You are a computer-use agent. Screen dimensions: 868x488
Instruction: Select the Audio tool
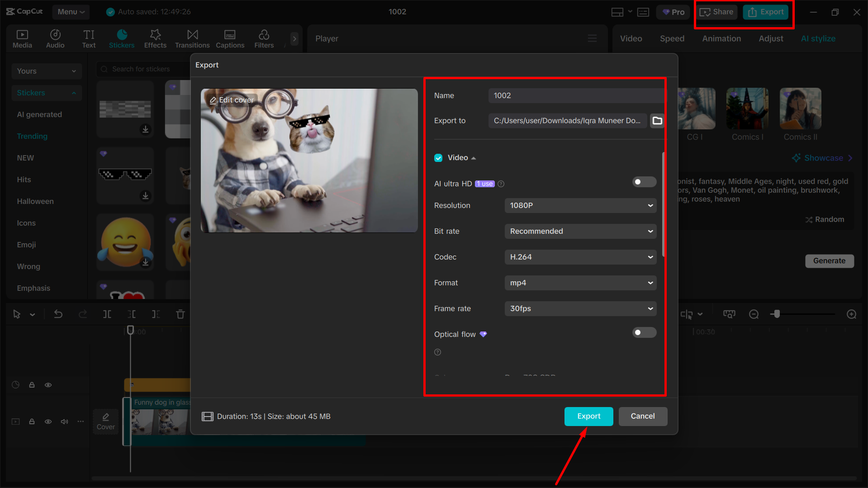pyautogui.click(x=55, y=38)
